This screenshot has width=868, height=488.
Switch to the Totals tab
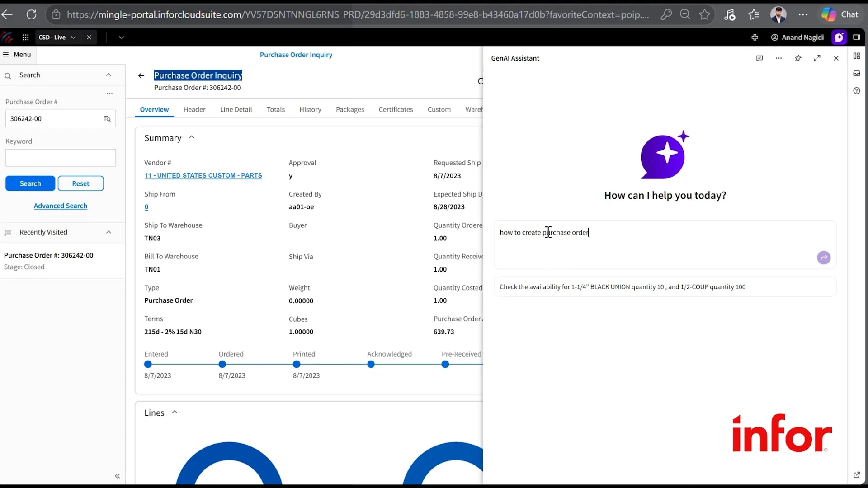(276, 109)
